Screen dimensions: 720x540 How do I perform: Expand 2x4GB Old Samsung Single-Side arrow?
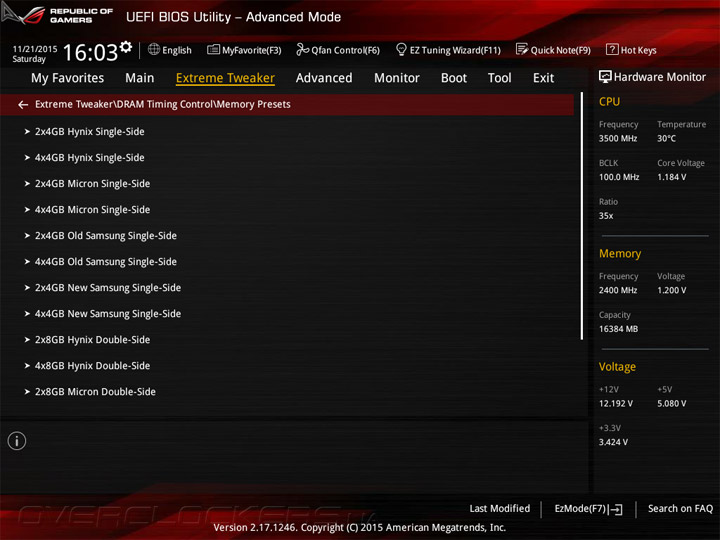point(27,236)
